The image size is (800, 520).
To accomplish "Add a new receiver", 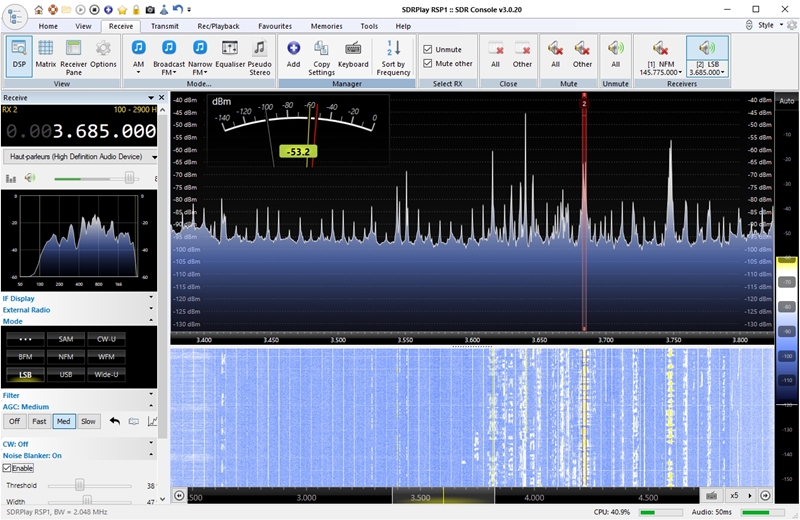I will pyautogui.click(x=293, y=55).
